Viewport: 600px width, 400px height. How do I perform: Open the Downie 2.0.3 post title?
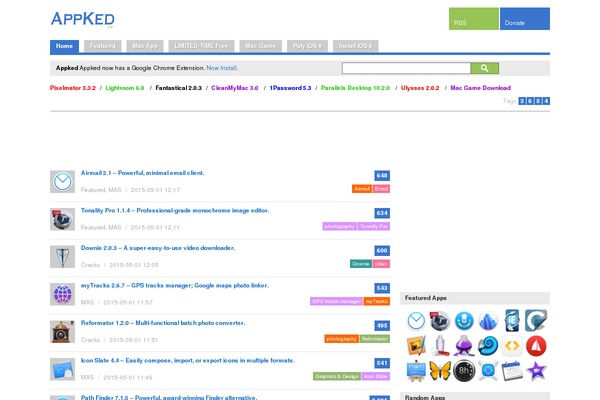pyautogui.click(x=158, y=248)
